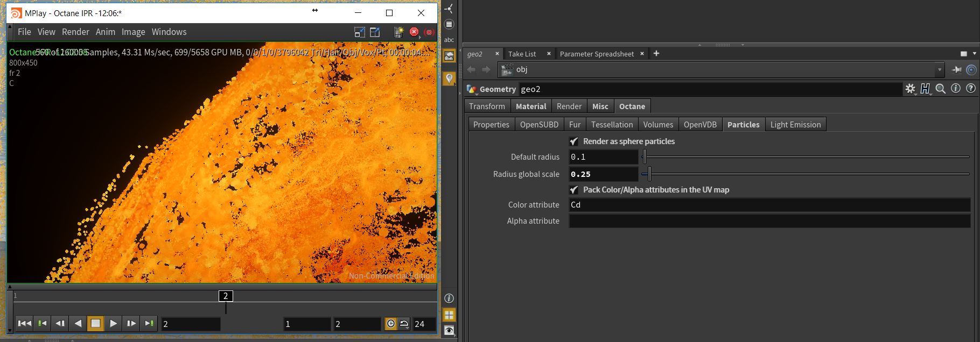Play the sequence forward
This screenshot has width=980, height=342.
113,323
